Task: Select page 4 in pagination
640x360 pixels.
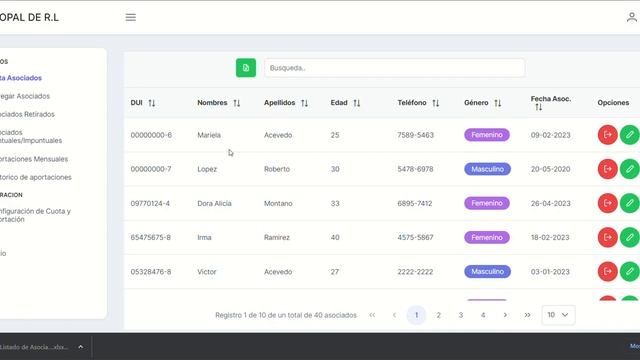Action: click(483, 315)
